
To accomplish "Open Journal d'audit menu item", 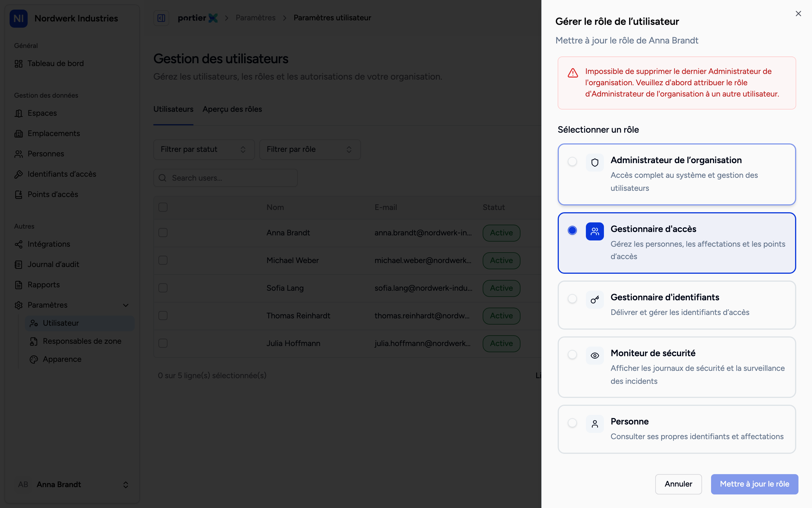I will (x=72, y=265).
